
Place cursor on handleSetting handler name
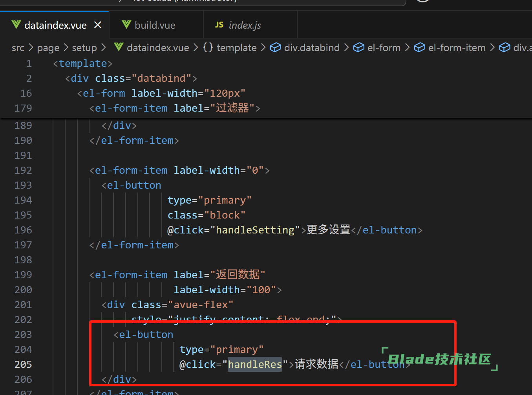[255, 230]
